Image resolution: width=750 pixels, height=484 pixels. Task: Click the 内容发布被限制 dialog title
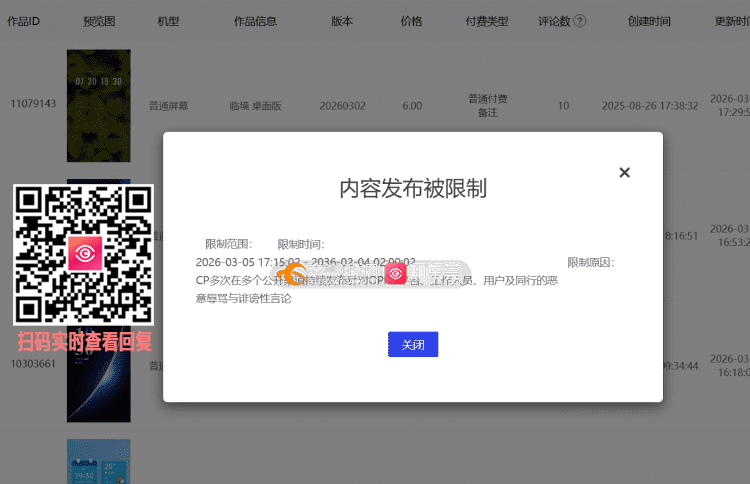pos(412,188)
